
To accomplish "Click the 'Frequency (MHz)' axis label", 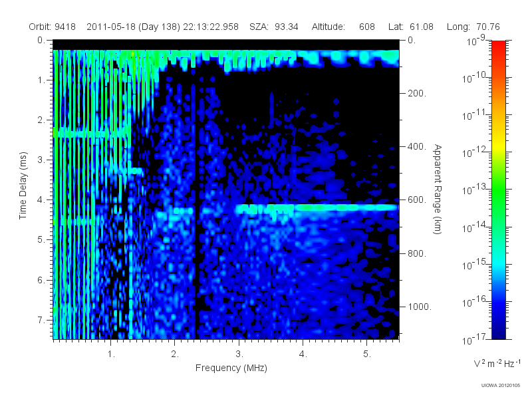I will 231,368.
